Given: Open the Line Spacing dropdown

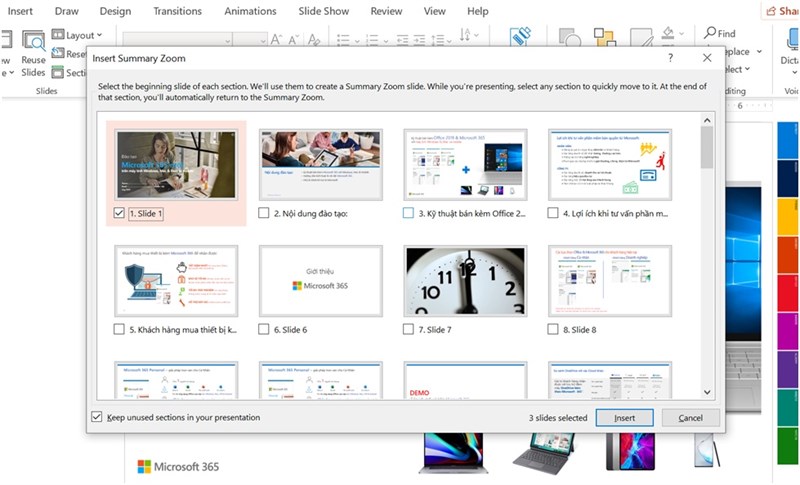Looking at the screenshot, I should click(x=441, y=40).
